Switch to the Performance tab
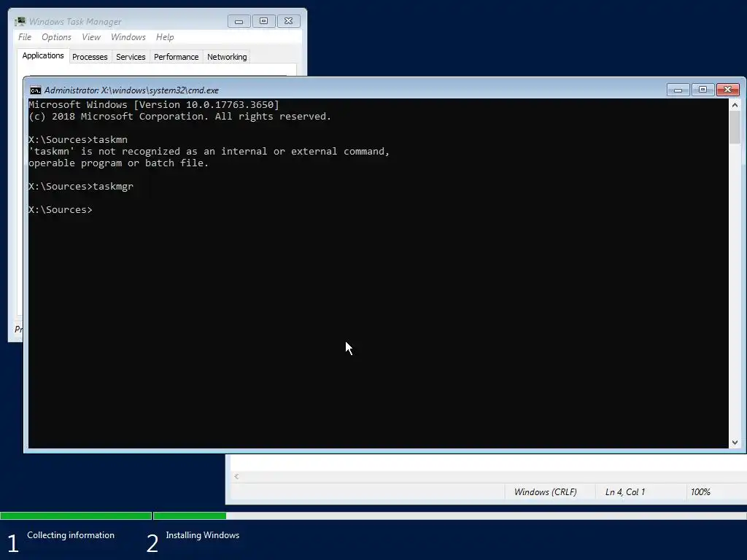The image size is (747, 560). tap(177, 57)
